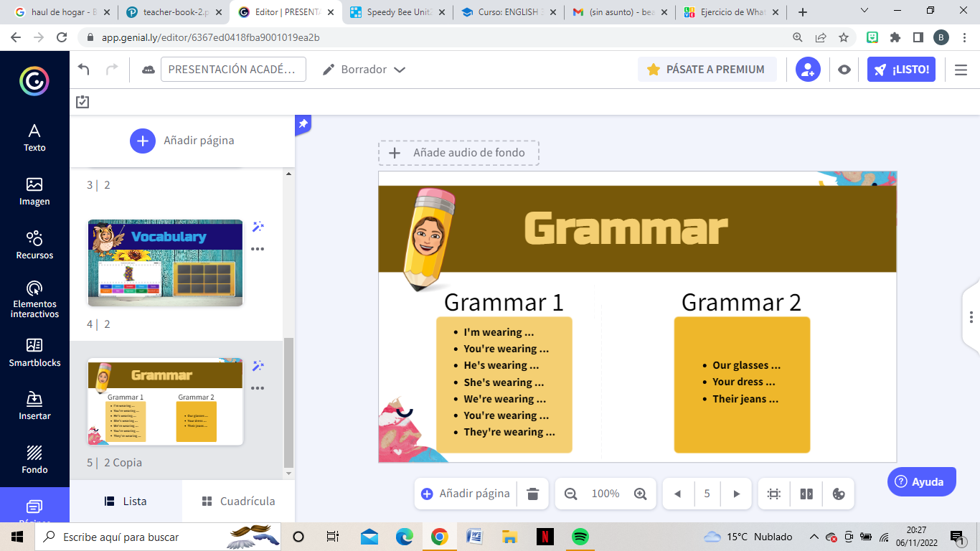Click the undo arrow icon
Viewport: 980px width, 551px height.
click(84, 70)
